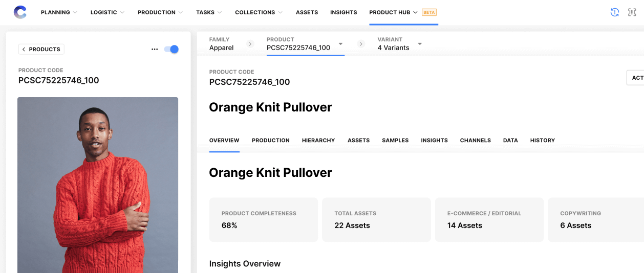Viewport: 644px width, 273px height.
Task: Open the barcode scanner icon
Action: [632, 12]
